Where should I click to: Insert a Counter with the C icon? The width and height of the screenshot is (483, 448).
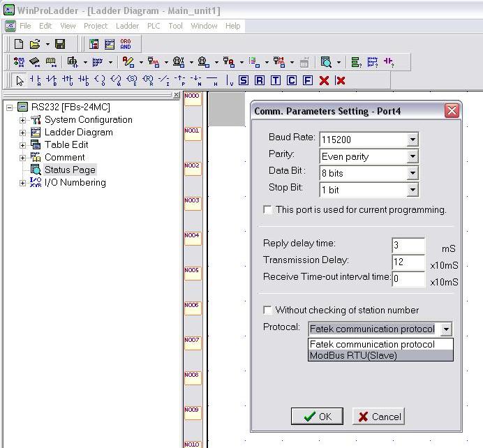(x=291, y=81)
